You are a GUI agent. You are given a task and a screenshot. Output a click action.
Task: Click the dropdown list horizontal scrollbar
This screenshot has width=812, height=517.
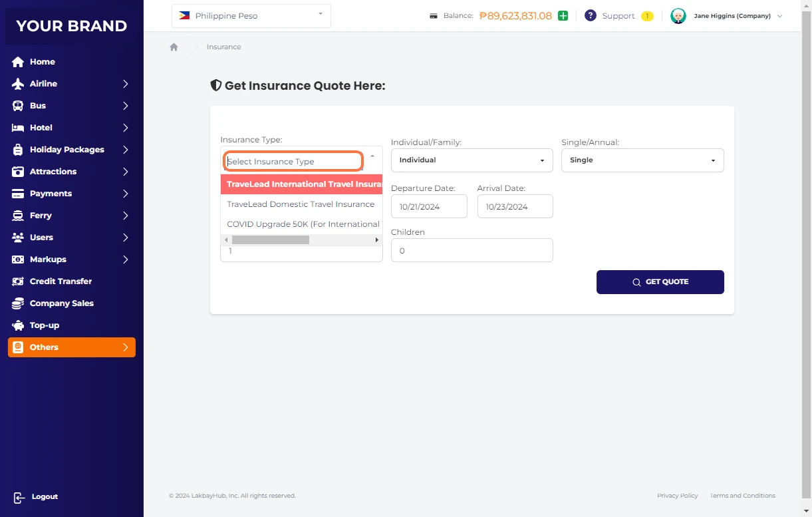coord(270,240)
